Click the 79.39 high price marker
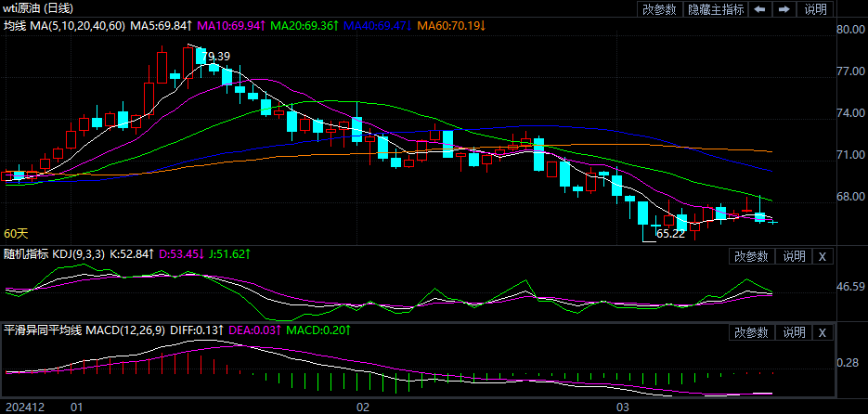 (215, 57)
